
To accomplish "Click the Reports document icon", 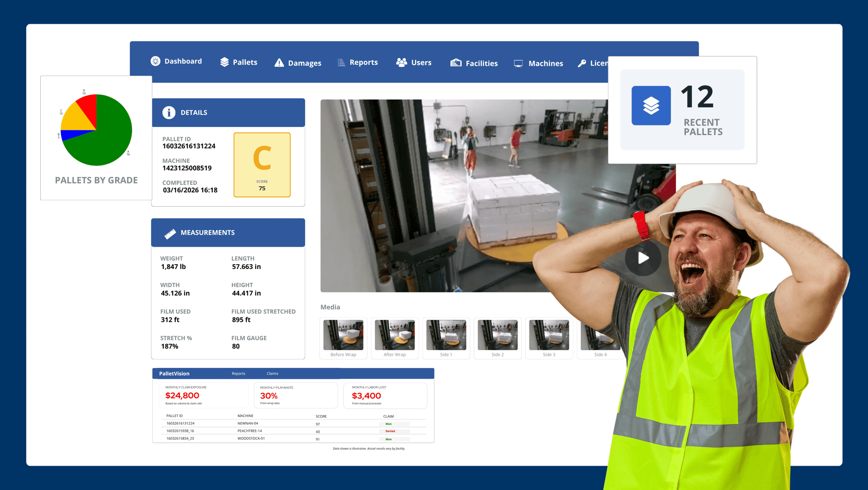I will tap(342, 63).
